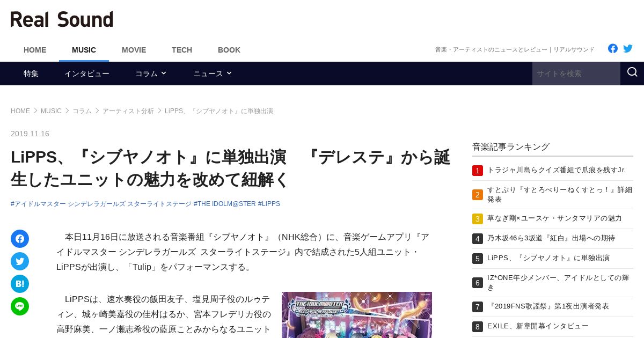Open 特集 in the navy menu bar
644x338 pixels.
coord(31,74)
